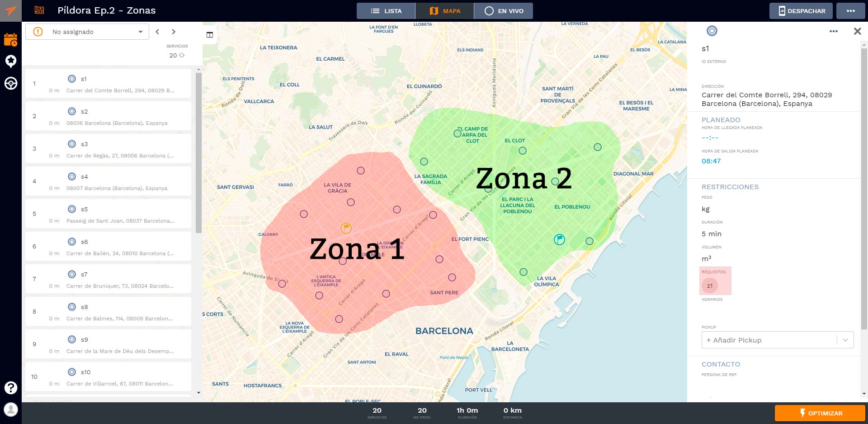Click planned departure time 08:47
This screenshot has width=868, height=424.
pyautogui.click(x=711, y=161)
